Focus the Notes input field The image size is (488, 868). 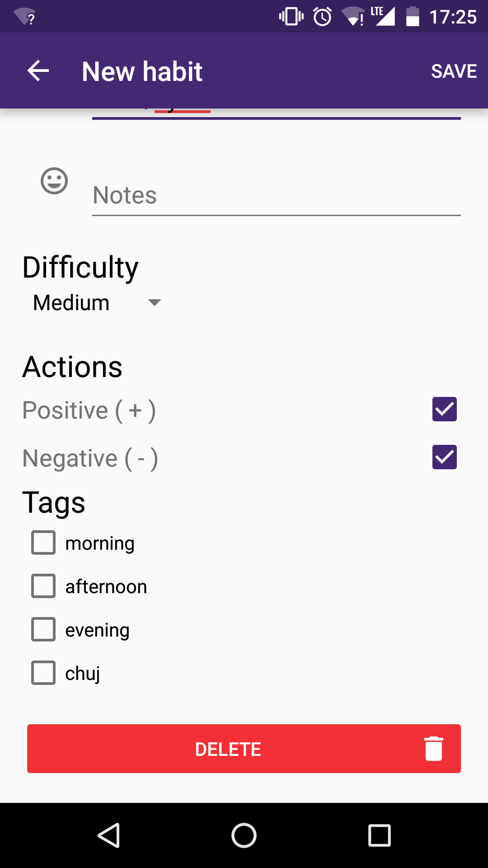276,195
